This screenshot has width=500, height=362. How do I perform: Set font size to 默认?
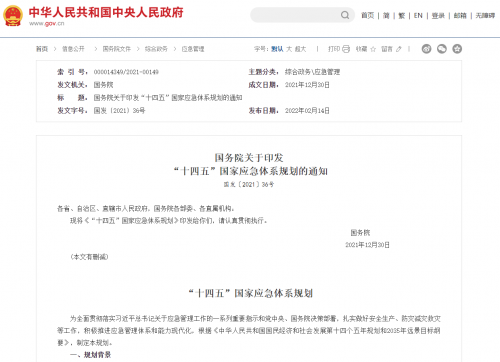pos(277,49)
